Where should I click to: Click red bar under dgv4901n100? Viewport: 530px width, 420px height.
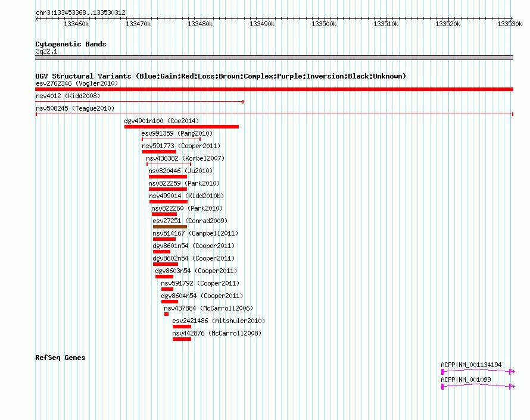coord(182,127)
